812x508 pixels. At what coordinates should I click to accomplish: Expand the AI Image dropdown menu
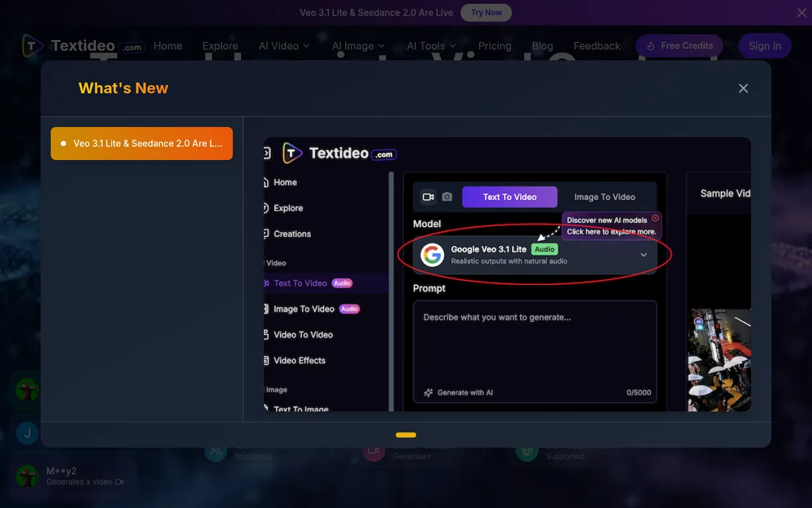click(x=358, y=46)
